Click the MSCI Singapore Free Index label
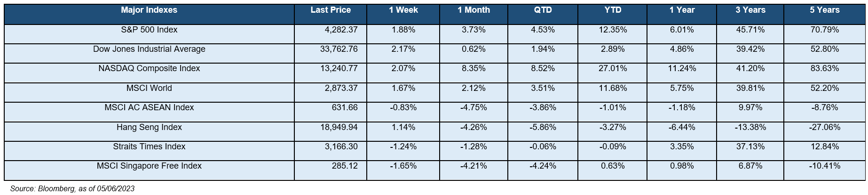Viewport: 868px width, 195px height. click(149, 166)
